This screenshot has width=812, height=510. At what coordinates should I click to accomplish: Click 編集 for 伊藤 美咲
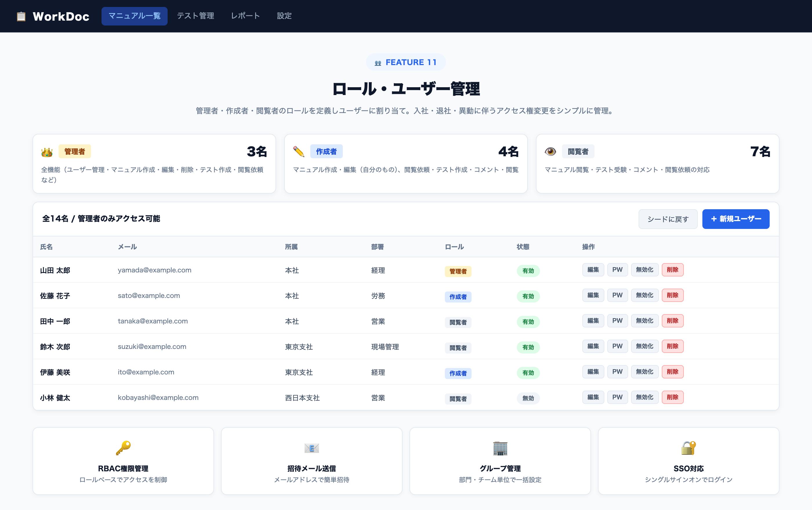tap(593, 372)
